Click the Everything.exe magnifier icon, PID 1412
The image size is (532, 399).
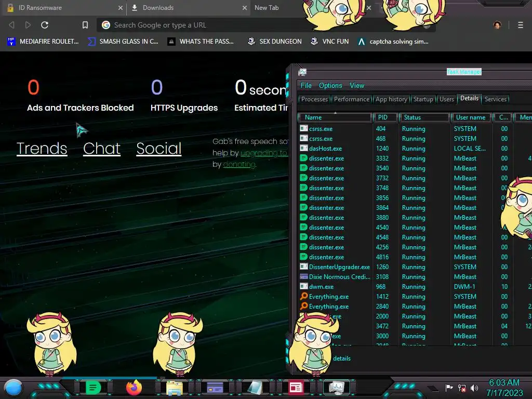303,296
